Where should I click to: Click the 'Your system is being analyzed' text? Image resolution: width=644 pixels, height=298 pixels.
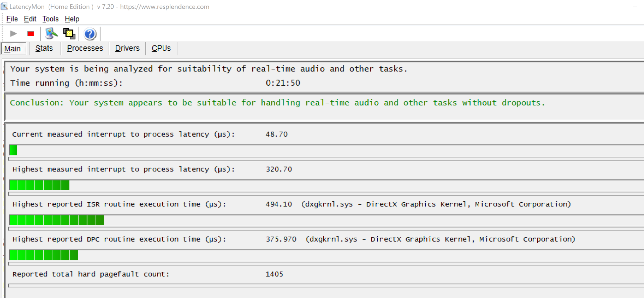209,69
